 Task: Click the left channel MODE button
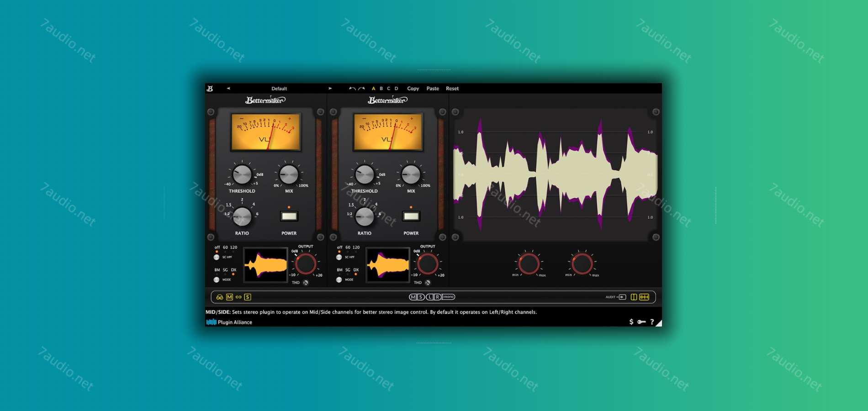tap(217, 279)
